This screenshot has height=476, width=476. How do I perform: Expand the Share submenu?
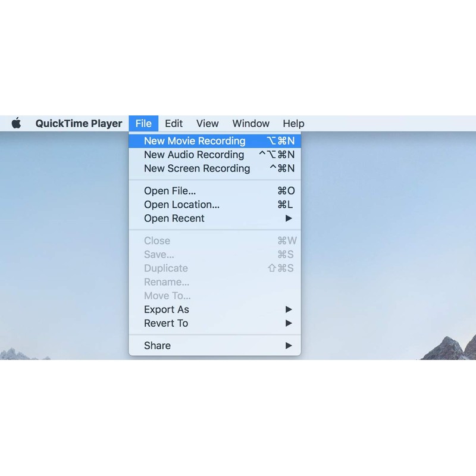point(215,346)
